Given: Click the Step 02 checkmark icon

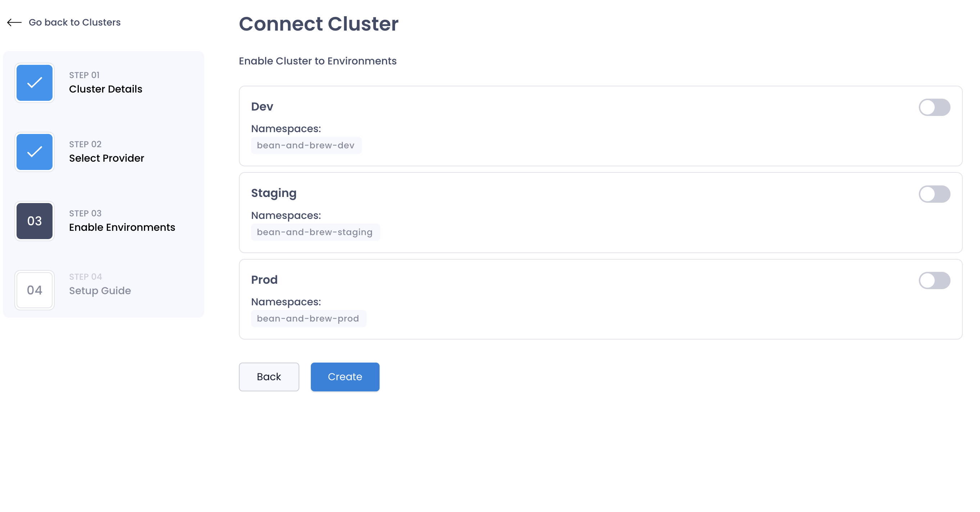Looking at the screenshot, I should (x=35, y=152).
